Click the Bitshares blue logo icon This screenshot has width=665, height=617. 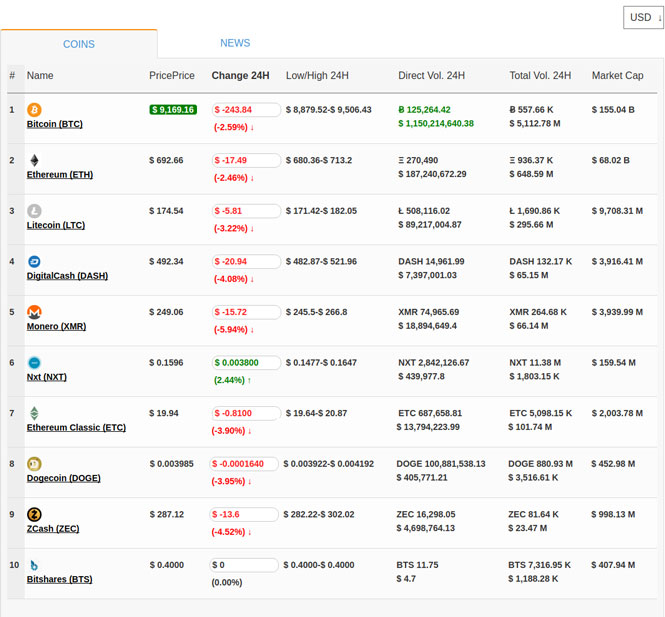click(x=34, y=565)
